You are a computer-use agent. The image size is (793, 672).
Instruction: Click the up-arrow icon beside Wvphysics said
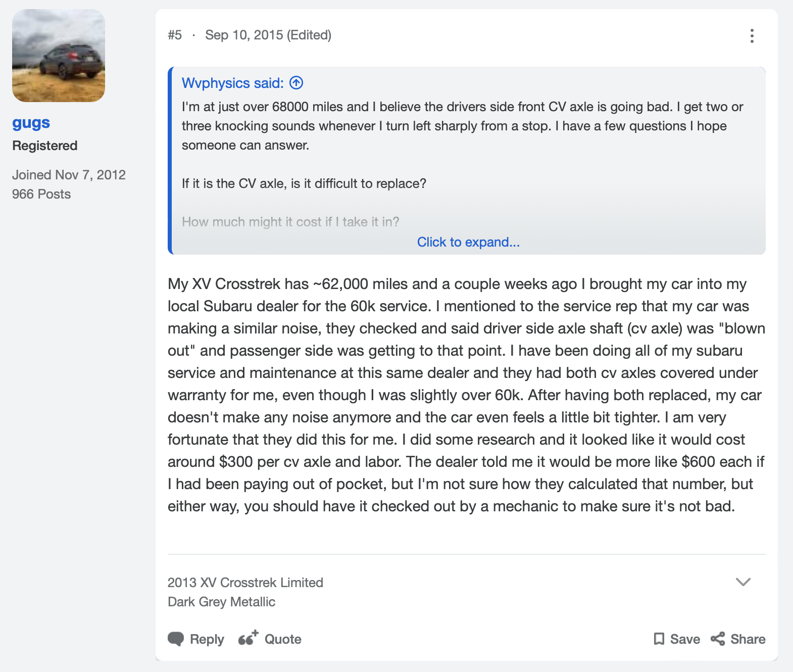(296, 83)
